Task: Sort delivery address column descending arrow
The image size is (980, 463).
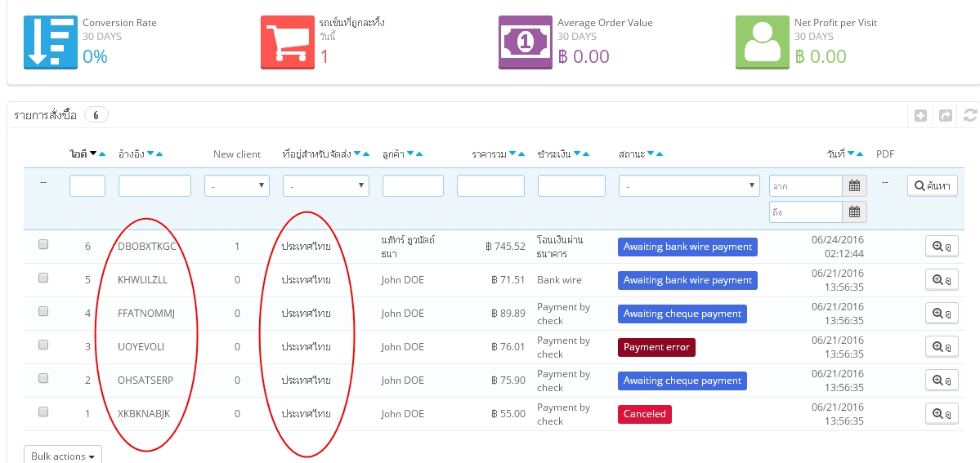Action: 357,154
